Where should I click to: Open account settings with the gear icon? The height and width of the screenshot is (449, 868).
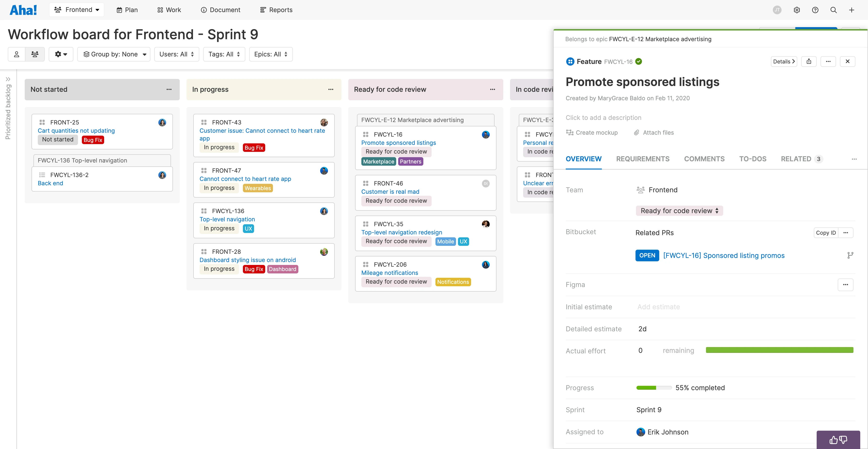coord(797,10)
